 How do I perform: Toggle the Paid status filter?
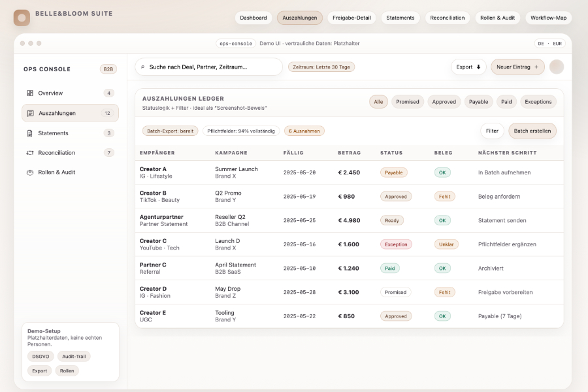[x=507, y=102]
